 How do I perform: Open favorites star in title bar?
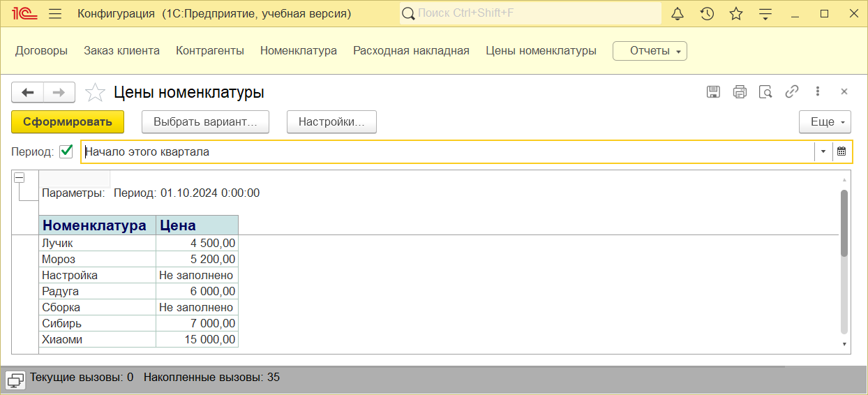click(x=736, y=13)
